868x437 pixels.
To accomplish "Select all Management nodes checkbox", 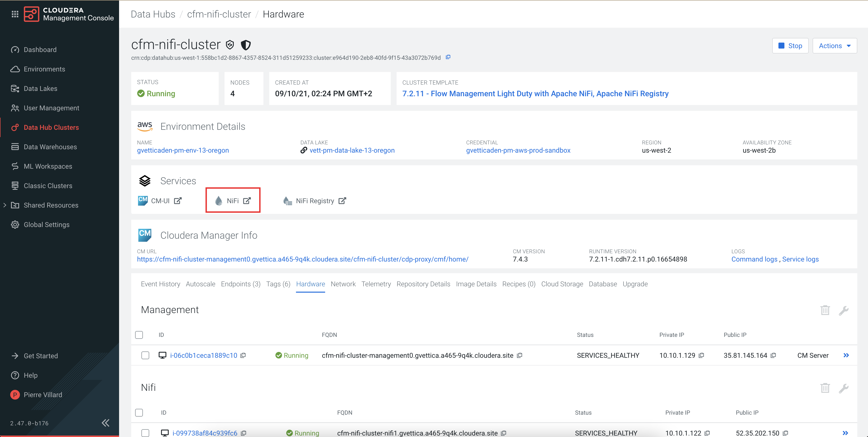I will pyautogui.click(x=139, y=335).
